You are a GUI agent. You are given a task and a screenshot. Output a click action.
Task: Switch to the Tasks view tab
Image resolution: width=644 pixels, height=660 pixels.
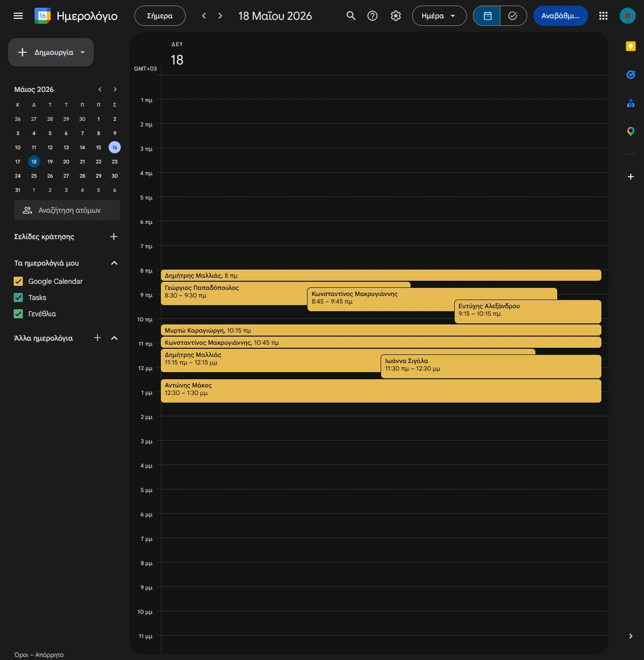pos(513,16)
